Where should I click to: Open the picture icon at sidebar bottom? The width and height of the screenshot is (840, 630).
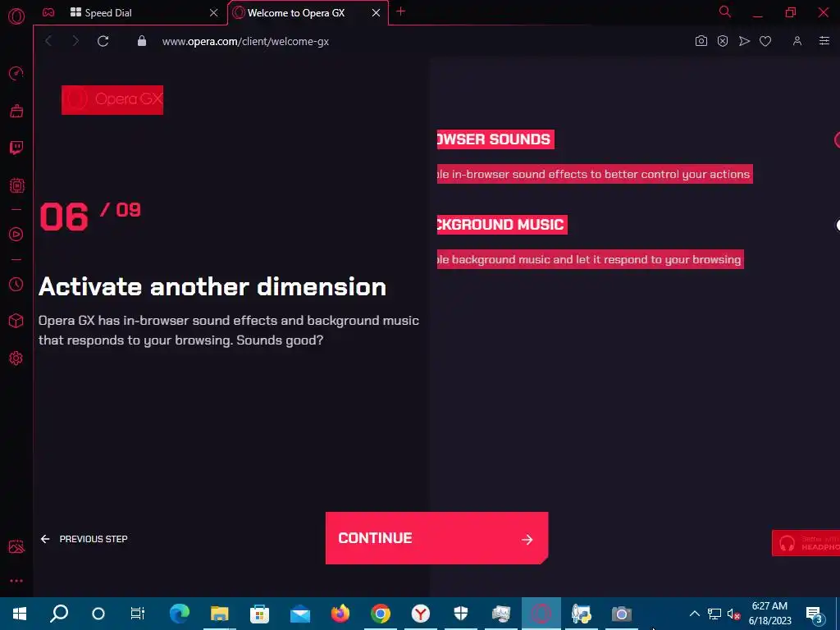[16, 546]
